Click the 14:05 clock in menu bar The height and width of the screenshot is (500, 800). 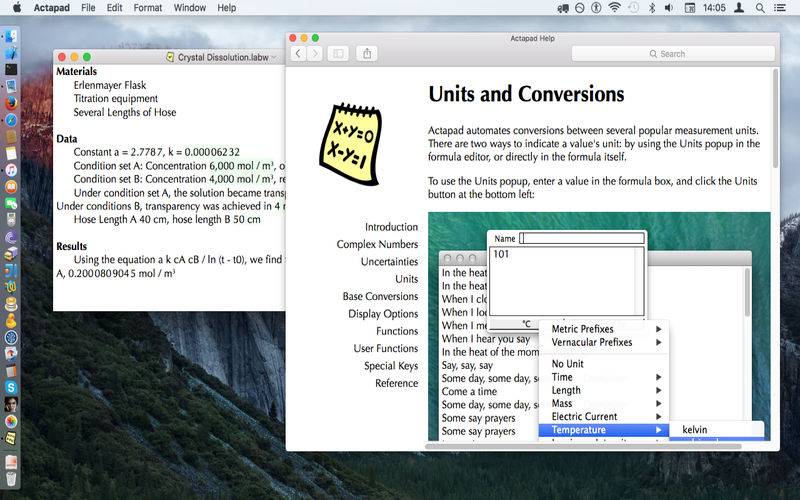point(714,8)
